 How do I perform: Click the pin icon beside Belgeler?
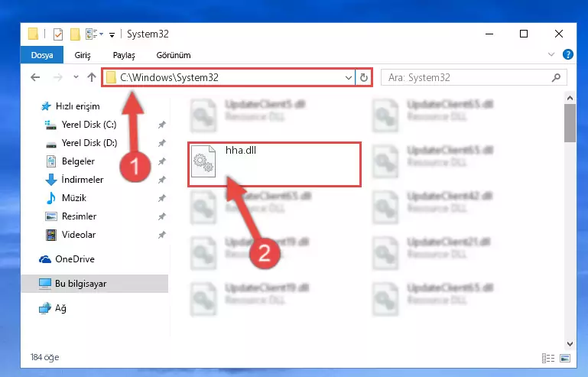(161, 161)
